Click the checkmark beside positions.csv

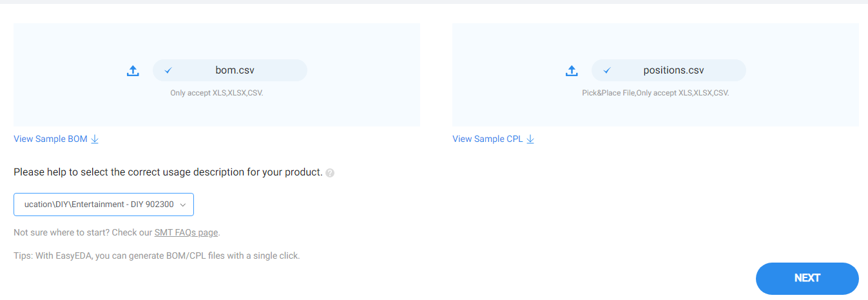(x=607, y=70)
